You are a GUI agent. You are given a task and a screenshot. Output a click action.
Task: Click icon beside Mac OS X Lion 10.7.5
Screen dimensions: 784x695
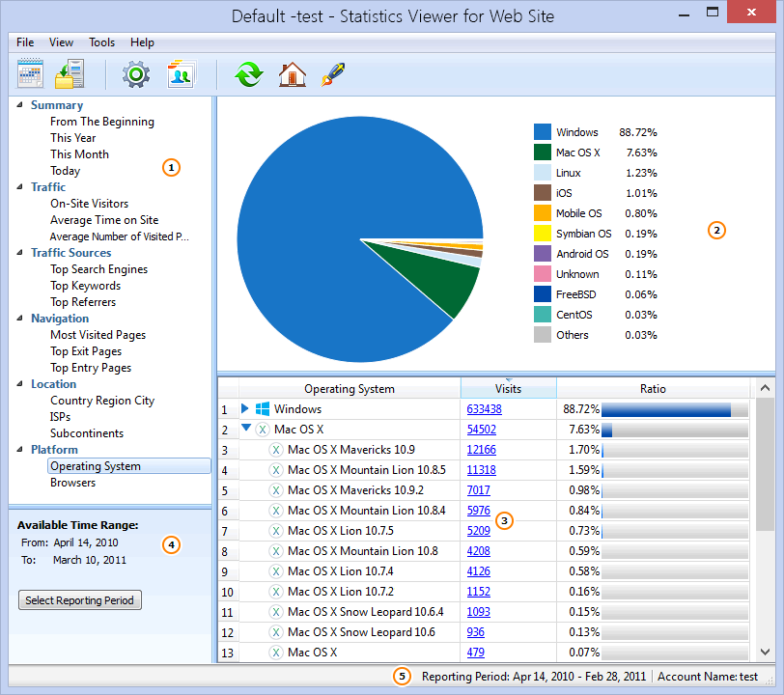coord(275,531)
